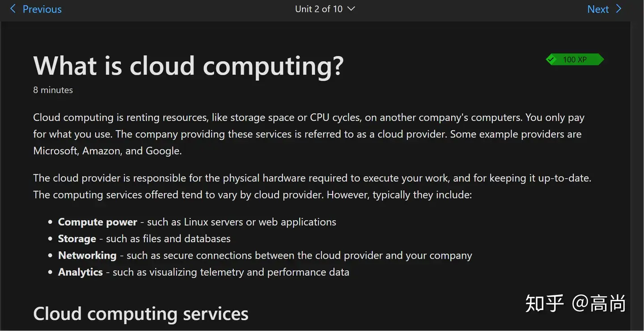Viewport: 644px width, 331px height.
Task: Click the checkmark on the XP badge
Action: pyautogui.click(x=551, y=59)
